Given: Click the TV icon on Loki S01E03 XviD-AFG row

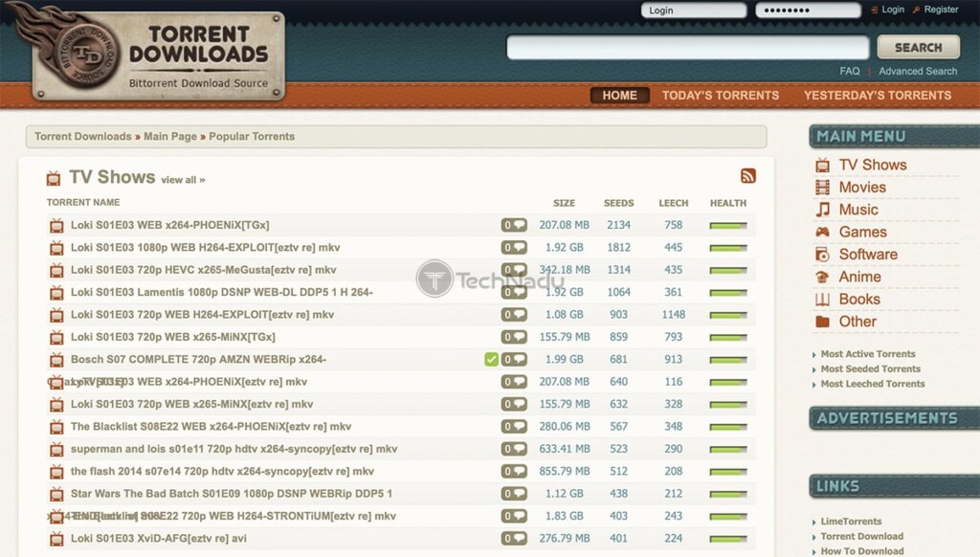Looking at the screenshot, I should pyautogui.click(x=56, y=538).
